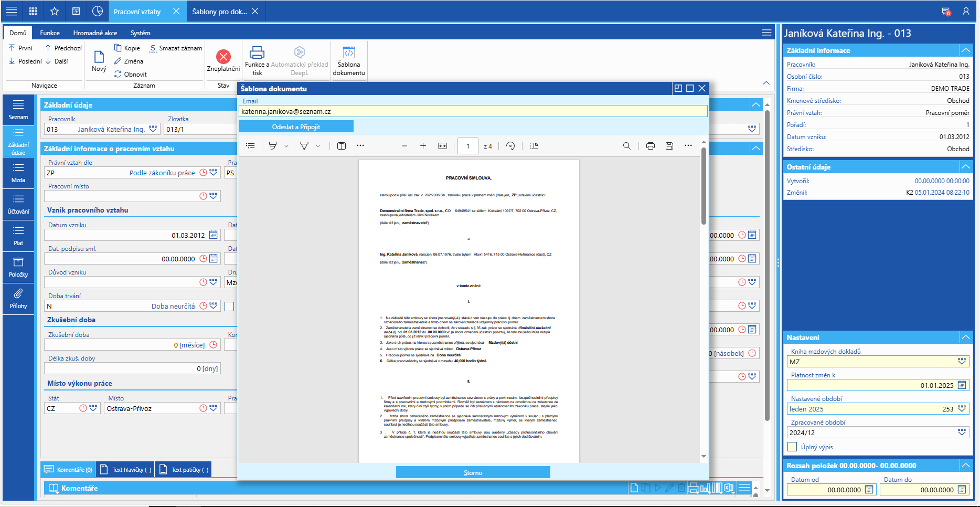Switch to the Domů ribbon tab
The width and height of the screenshot is (980, 507).
coord(18,33)
